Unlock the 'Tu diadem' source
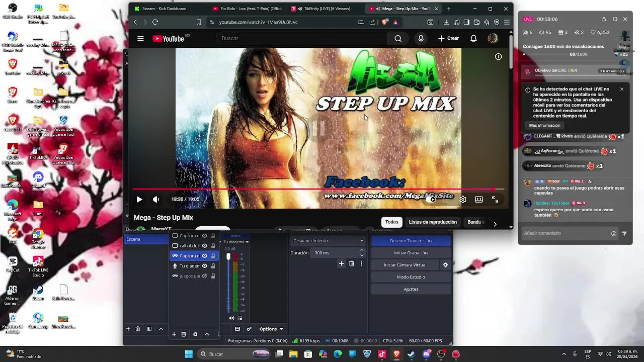Image resolution: width=644 pixels, height=362 pixels. (213, 266)
